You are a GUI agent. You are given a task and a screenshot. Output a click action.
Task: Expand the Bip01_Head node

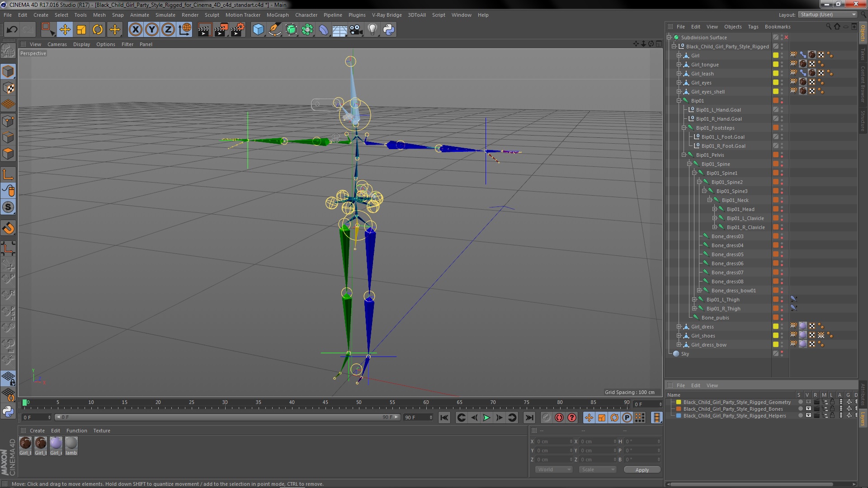click(715, 209)
